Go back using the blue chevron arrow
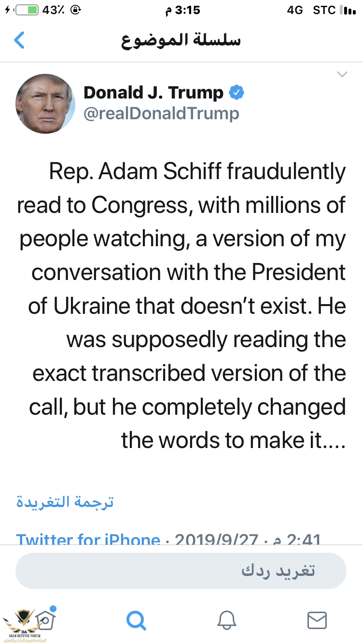The image size is (362, 644). [x=19, y=40]
